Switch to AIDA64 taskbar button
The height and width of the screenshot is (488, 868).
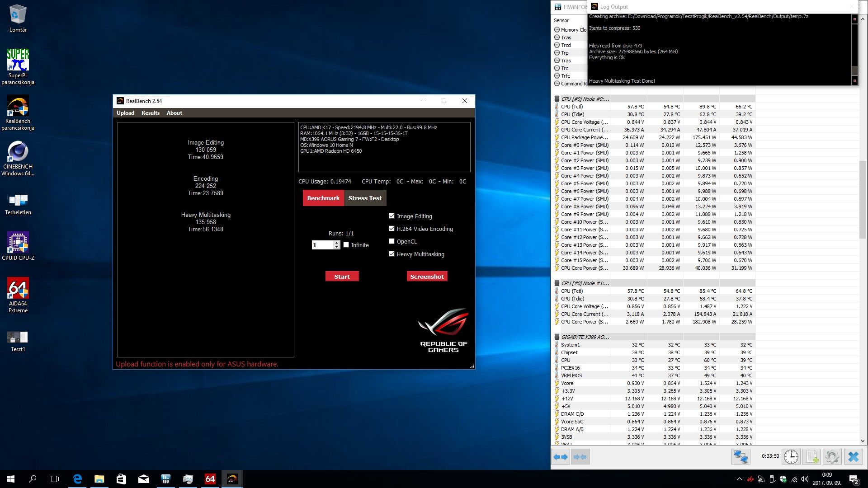click(x=210, y=479)
